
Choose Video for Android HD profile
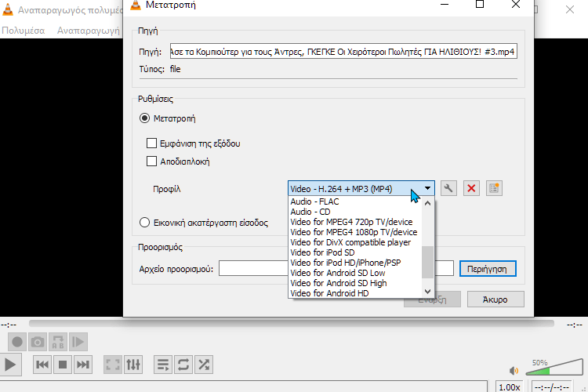pyautogui.click(x=355, y=293)
